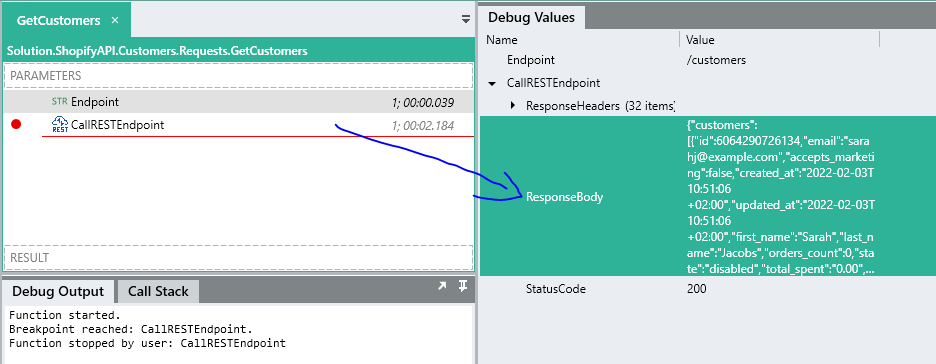Switch to the Call Stack tab
Screen dimensions: 936x364
pyautogui.click(x=158, y=291)
